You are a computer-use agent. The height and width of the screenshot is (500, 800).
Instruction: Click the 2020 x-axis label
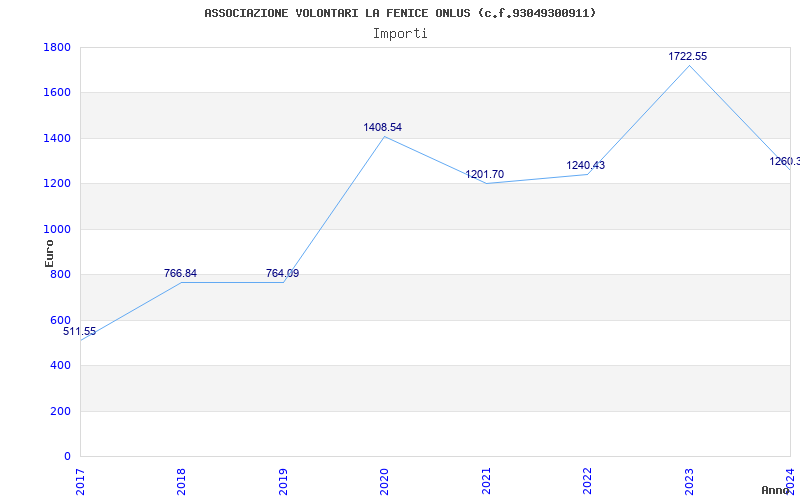[x=384, y=481]
